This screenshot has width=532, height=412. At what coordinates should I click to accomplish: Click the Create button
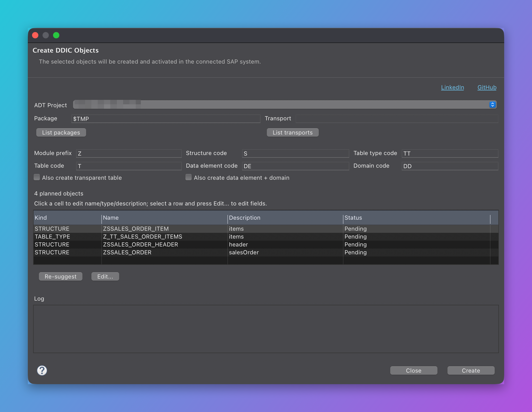pyautogui.click(x=471, y=370)
